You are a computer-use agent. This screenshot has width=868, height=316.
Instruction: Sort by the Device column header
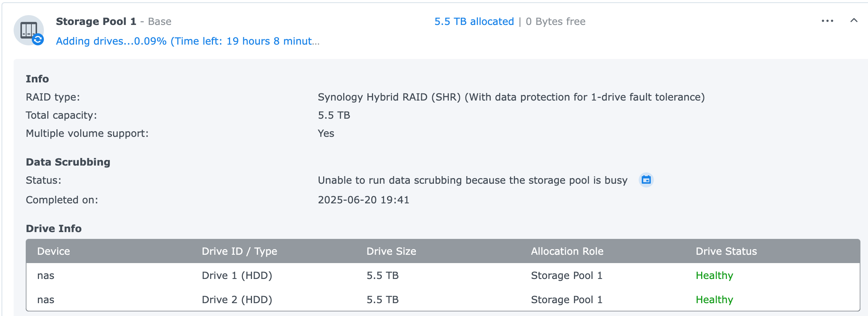tap(53, 251)
